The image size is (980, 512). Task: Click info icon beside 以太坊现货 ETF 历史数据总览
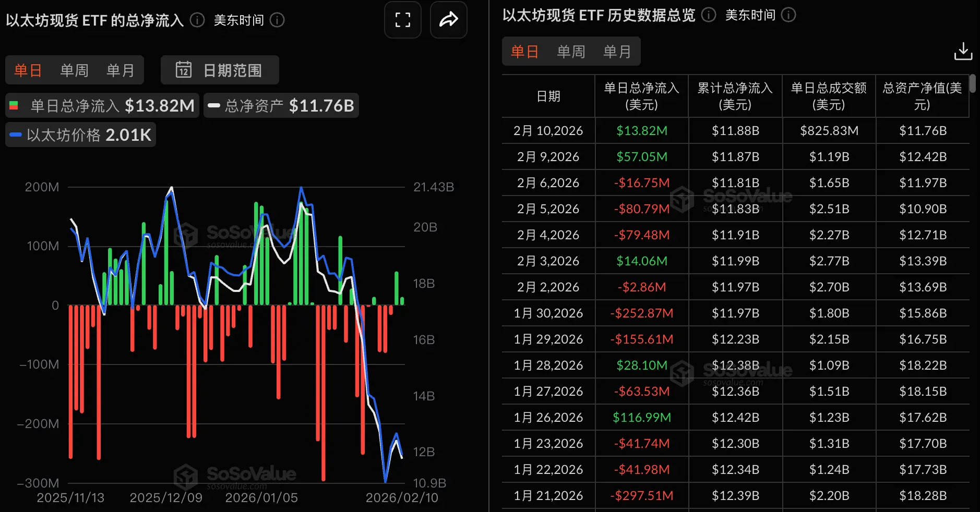tap(708, 15)
